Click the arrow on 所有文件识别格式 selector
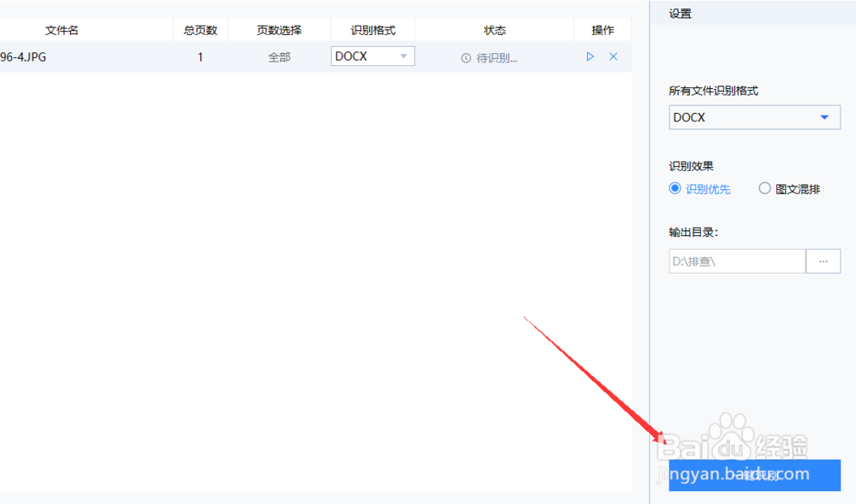 click(x=824, y=117)
